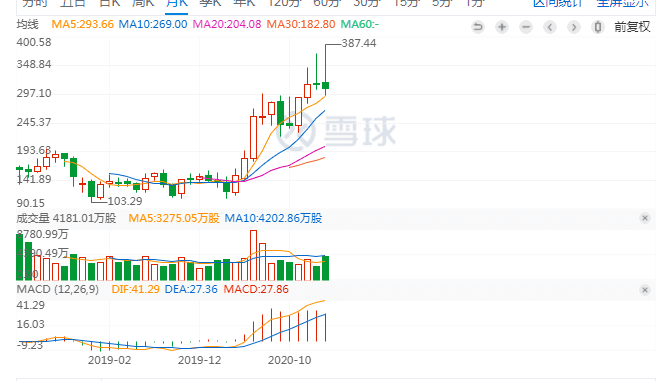Toggle the candlestick chart style icon
Image resolution: width=667 pixels, height=381 pixels.
click(598, 27)
